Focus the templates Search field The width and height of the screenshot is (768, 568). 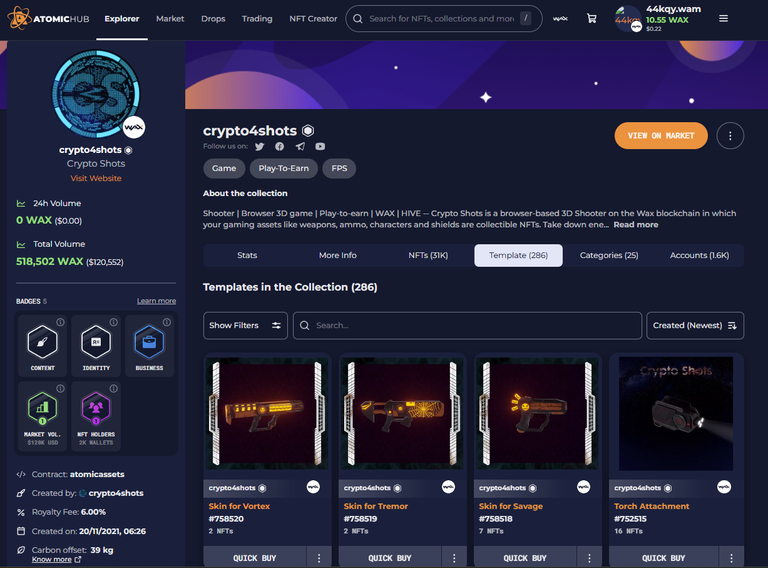(467, 326)
